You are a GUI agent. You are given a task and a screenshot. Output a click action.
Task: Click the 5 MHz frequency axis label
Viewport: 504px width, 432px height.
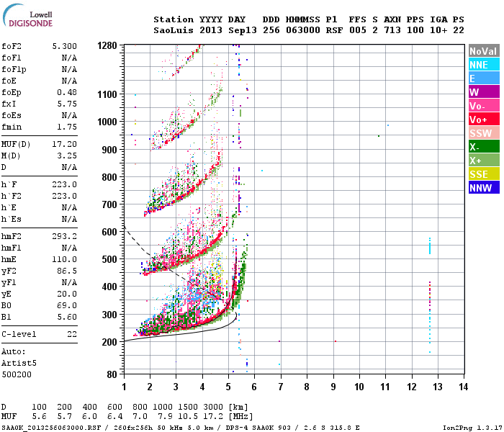pyautogui.click(x=228, y=387)
